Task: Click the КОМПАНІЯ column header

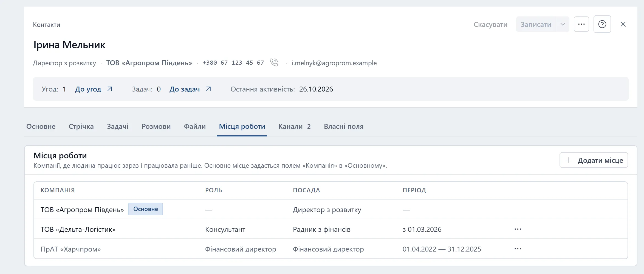Action: tap(58, 190)
